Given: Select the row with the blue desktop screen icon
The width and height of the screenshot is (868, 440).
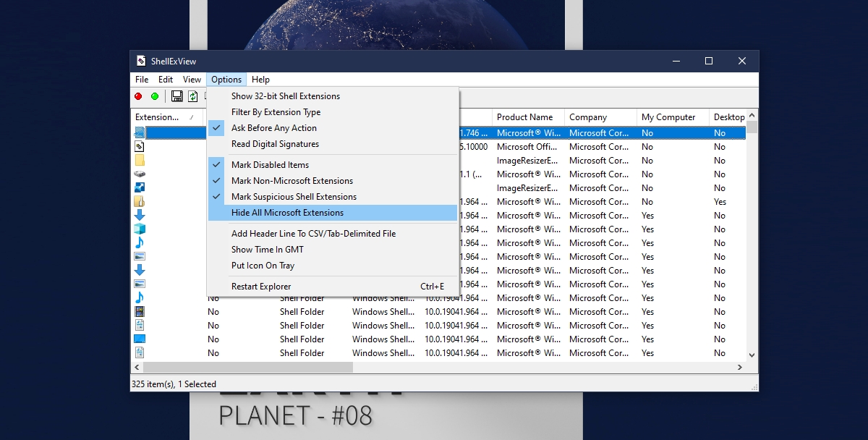Looking at the screenshot, I should tap(140, 339).
